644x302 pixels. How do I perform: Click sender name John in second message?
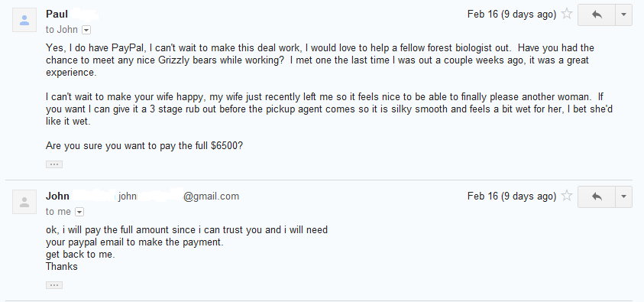tap(57, 196)
